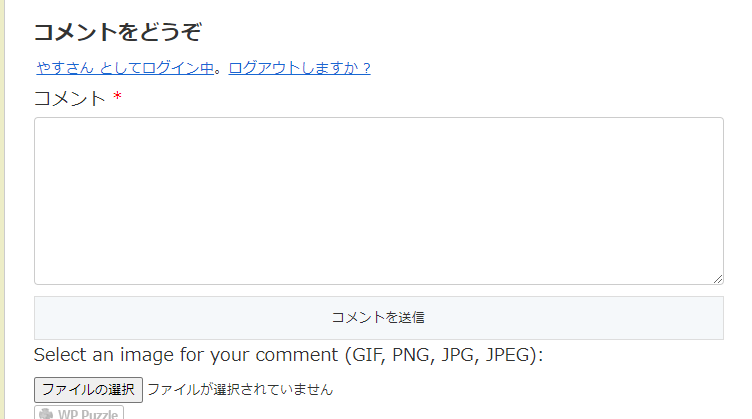Image resolution: width=752 pixels, height=419 pixels.
Task: Click the コメントをどうぞ heading
Action: pos(118,32)
